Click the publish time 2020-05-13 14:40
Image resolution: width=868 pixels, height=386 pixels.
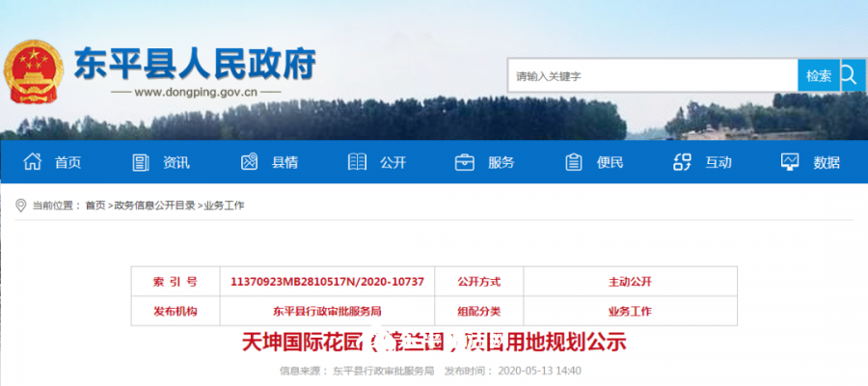(x=540, y=371)
